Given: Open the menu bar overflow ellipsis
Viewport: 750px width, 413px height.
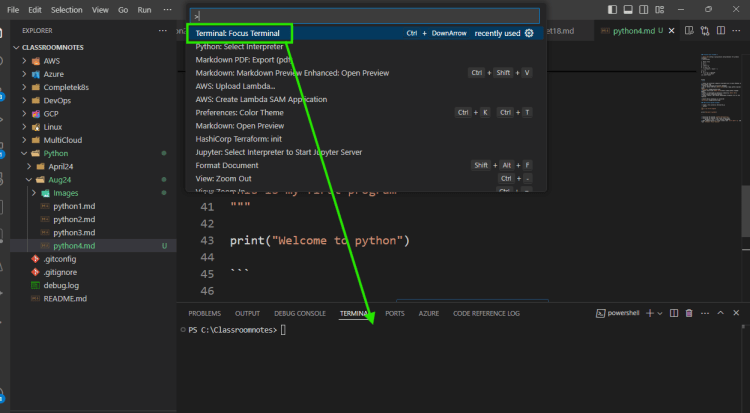Looking at the screenshot, I should [x=167, y=10].
